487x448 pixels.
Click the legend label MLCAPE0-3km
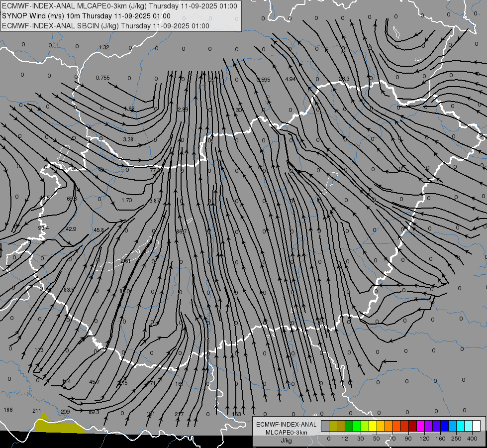[x=286, y=433]
